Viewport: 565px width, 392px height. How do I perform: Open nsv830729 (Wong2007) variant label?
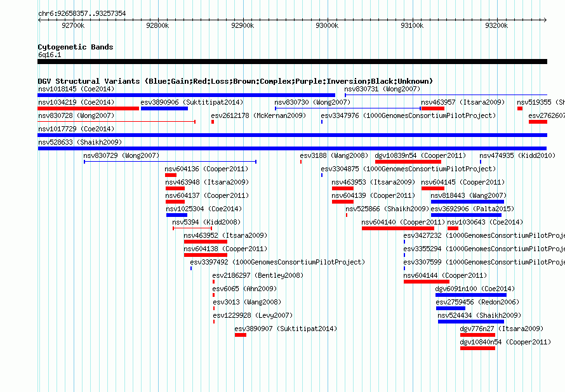coord(121,155)
